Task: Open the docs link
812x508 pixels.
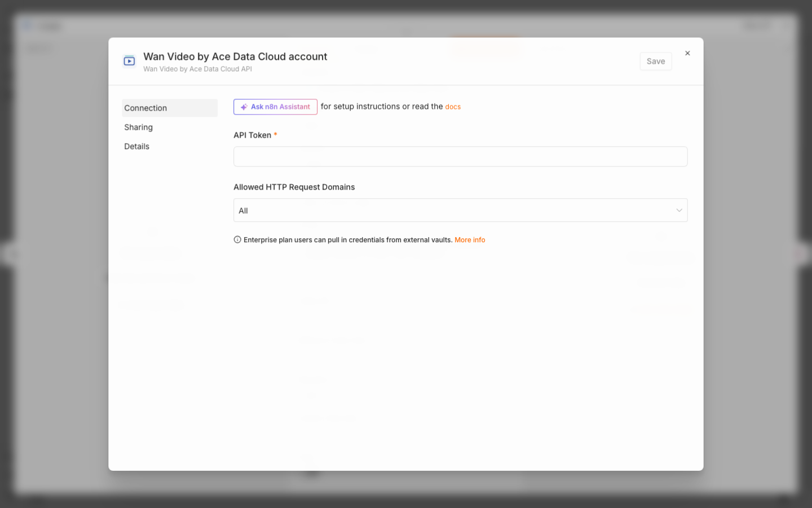Action: pos(453,107)
